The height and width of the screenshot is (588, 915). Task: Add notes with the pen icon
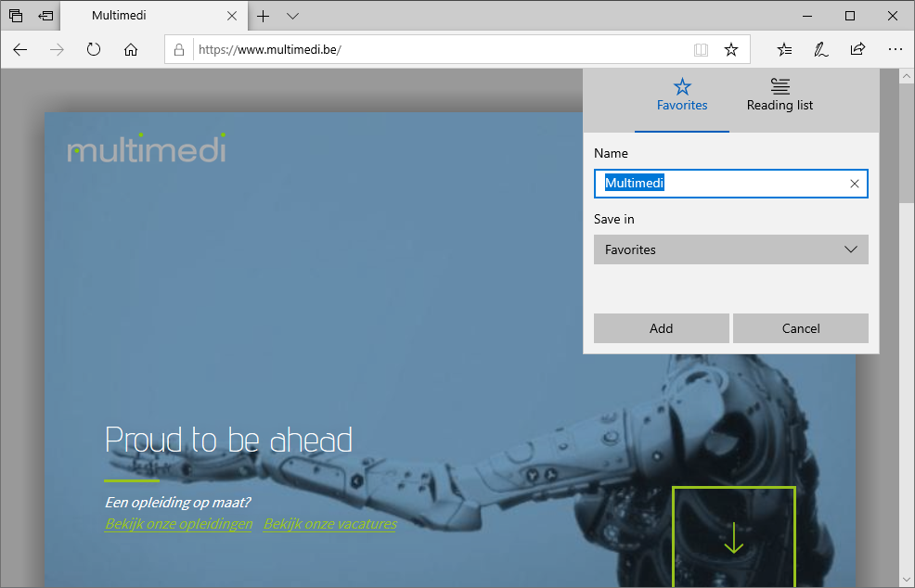point(821,49)
